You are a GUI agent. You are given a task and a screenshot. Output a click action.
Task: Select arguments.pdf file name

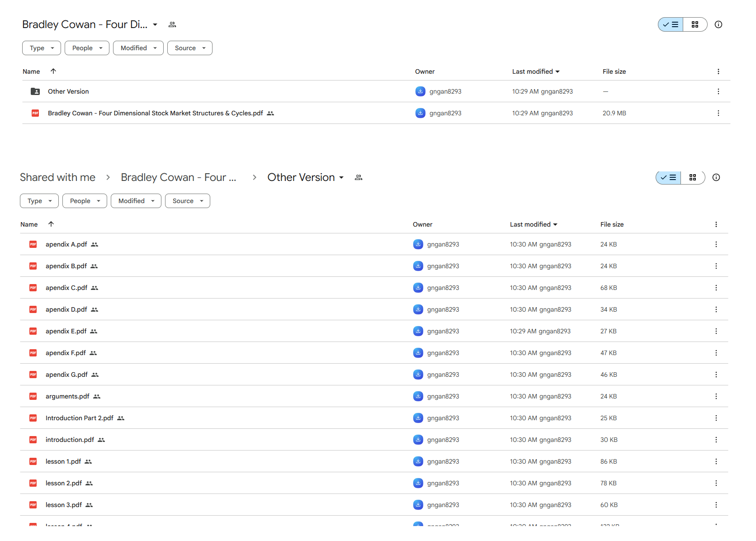coord(67,396)
